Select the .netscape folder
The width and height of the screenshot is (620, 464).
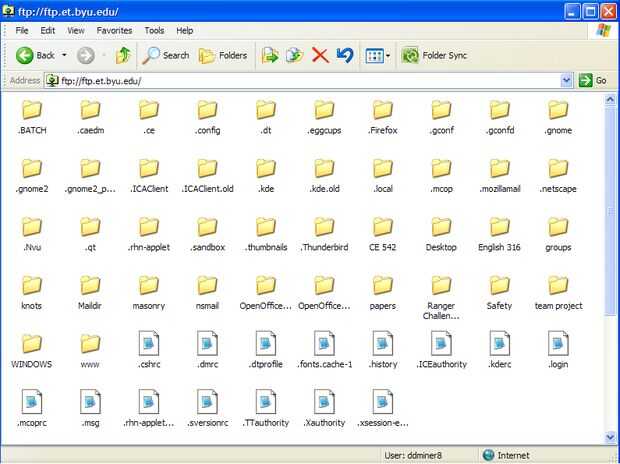click(x=558, y=176)
